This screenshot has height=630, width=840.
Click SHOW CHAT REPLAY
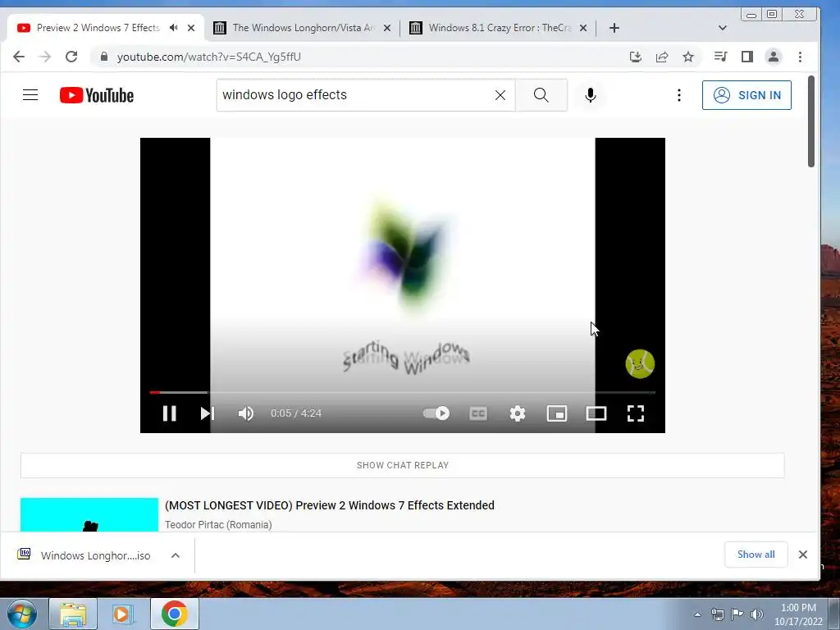point(402,465)
